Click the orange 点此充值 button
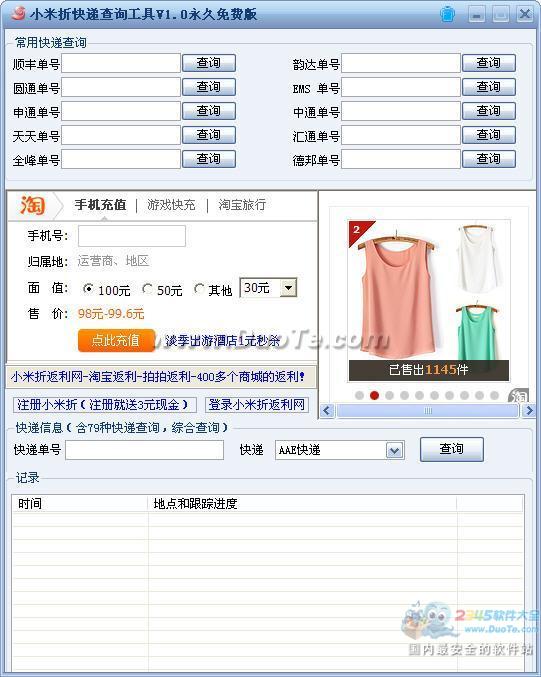Screen dimensions: 541x677 coord(116,341)
